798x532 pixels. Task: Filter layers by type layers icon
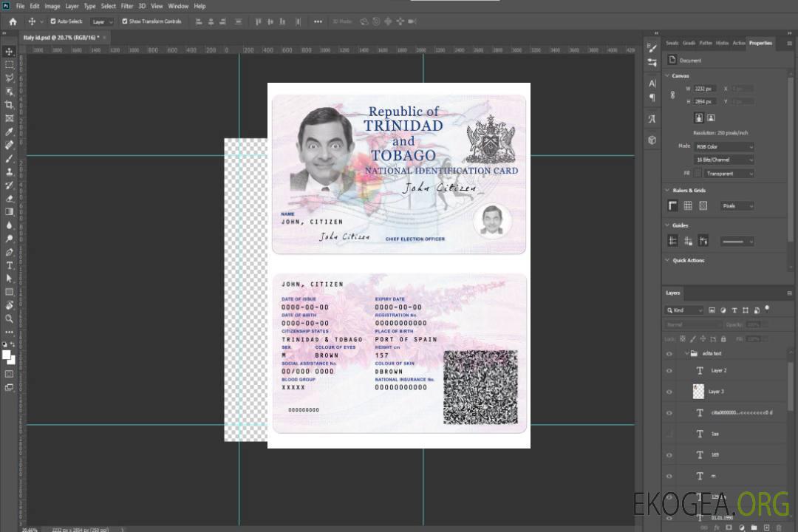[734, 310]
